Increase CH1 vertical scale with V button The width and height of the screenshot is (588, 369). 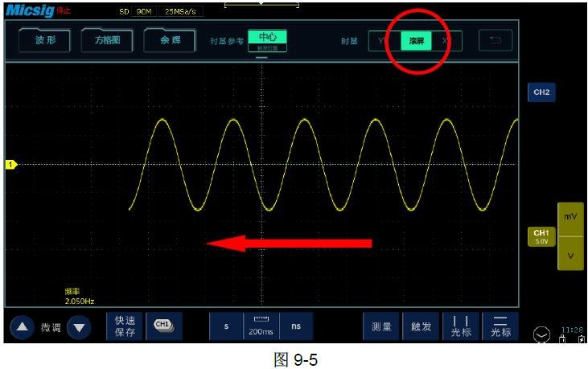click(x=570, y=255)
